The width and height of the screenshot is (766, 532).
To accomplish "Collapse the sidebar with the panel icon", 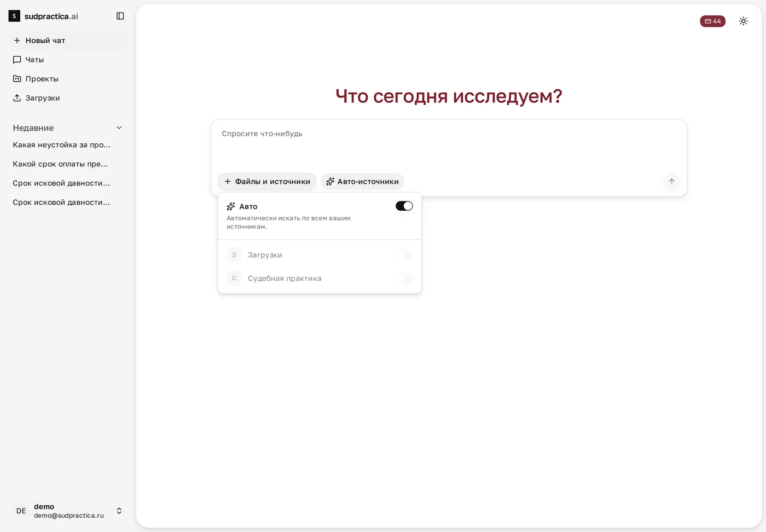I will [120, 16].
